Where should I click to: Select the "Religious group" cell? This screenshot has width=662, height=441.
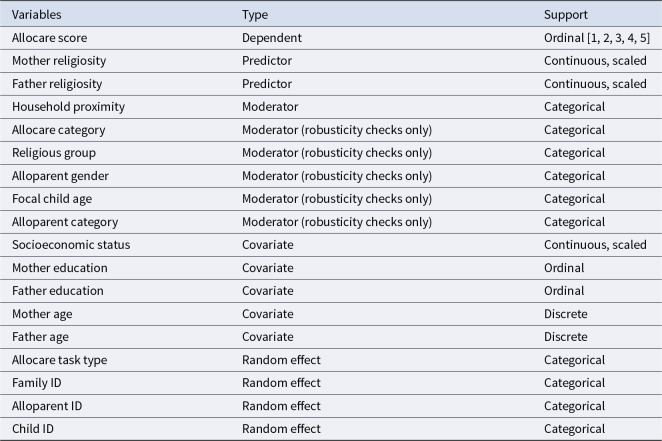coord(54,153)
